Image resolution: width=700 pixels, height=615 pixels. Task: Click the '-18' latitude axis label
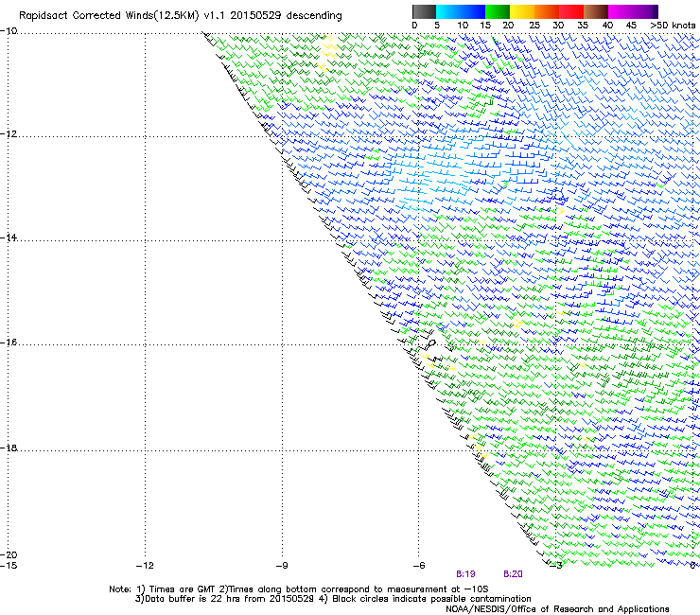[x=9, y=448]
